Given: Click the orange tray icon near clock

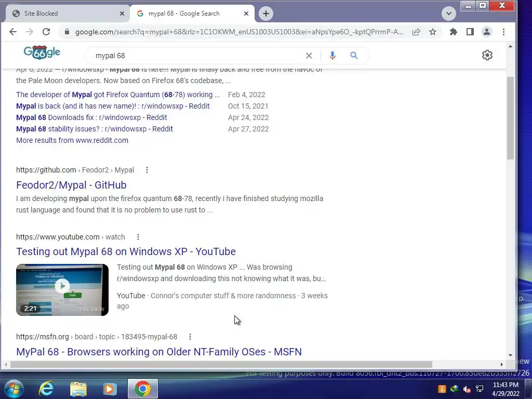Looking at the screenshot, I should pos(442,389).
